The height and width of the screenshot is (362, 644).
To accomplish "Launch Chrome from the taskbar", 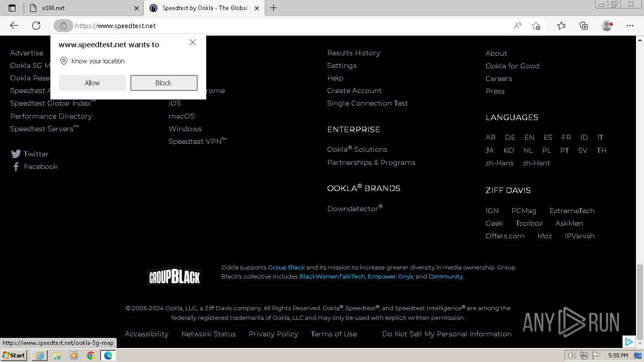I will click(91, 355).
